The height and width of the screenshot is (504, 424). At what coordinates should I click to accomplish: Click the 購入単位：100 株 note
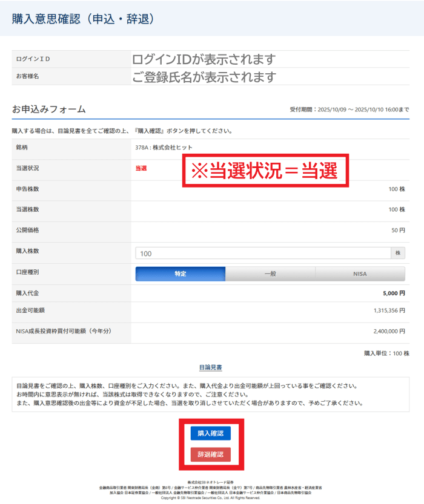(386, 353)
